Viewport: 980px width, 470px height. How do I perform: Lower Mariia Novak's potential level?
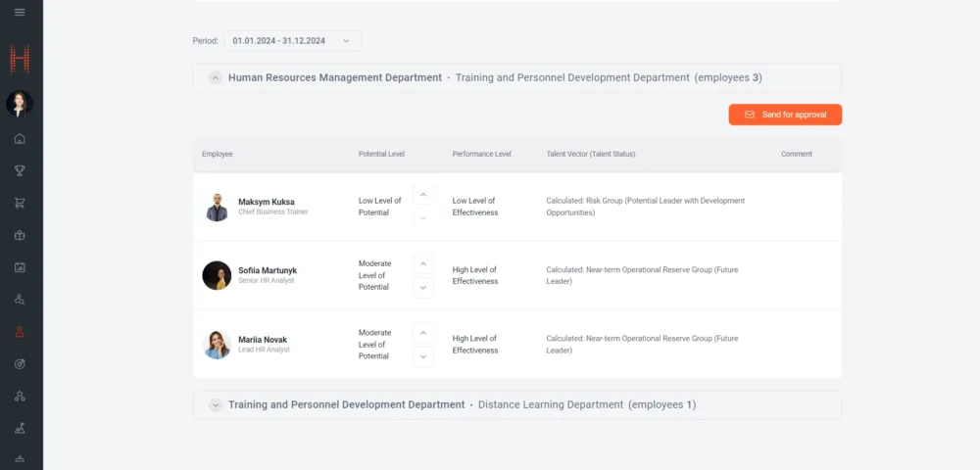coord(423,356)
